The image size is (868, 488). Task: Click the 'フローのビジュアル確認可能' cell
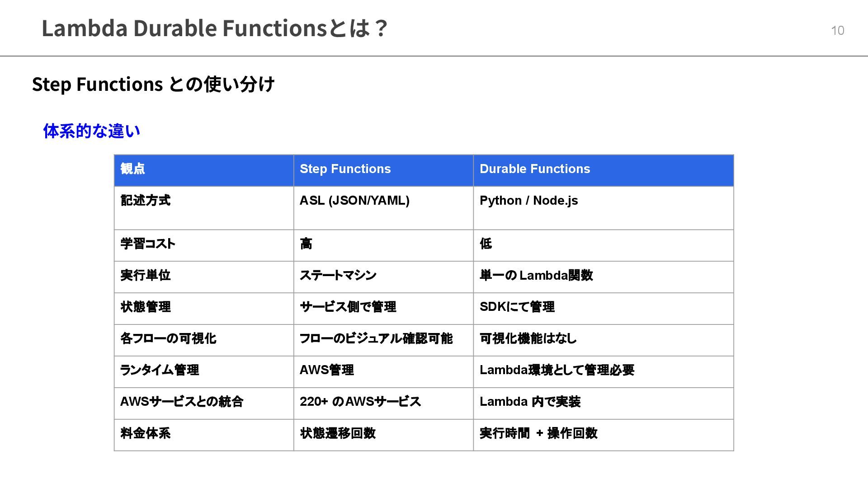coord(376,338)
